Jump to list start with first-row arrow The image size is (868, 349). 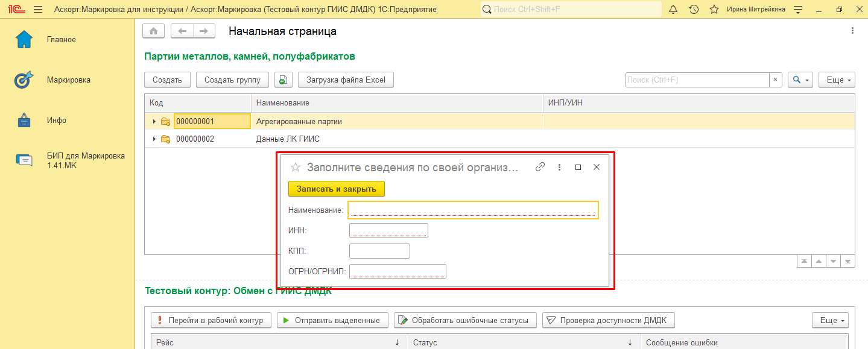tap(804, 261)
